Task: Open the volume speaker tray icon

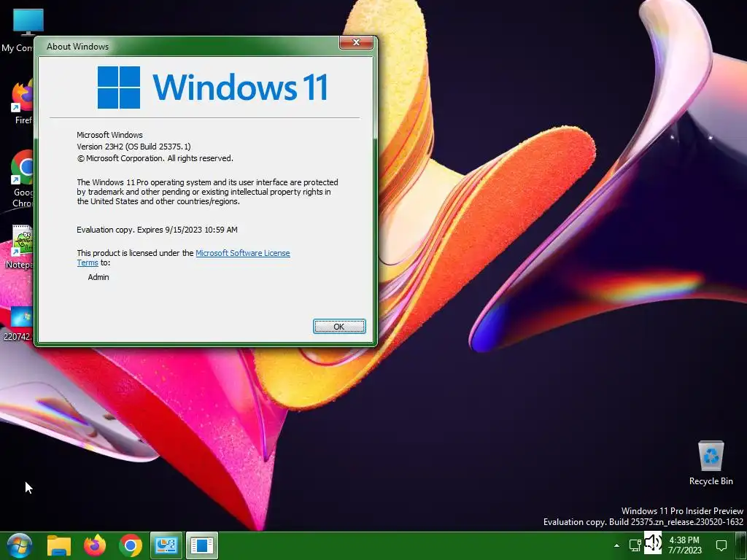Action: (653, 542)
